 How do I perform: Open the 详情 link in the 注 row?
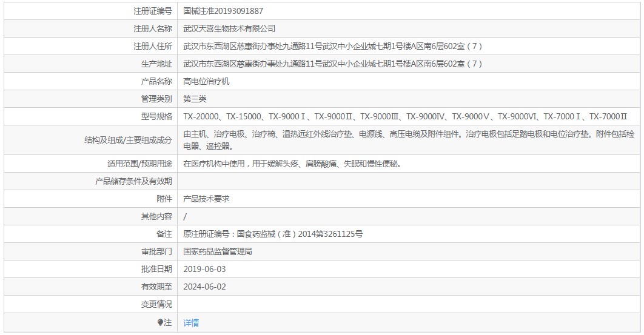[x=191, y=323]
